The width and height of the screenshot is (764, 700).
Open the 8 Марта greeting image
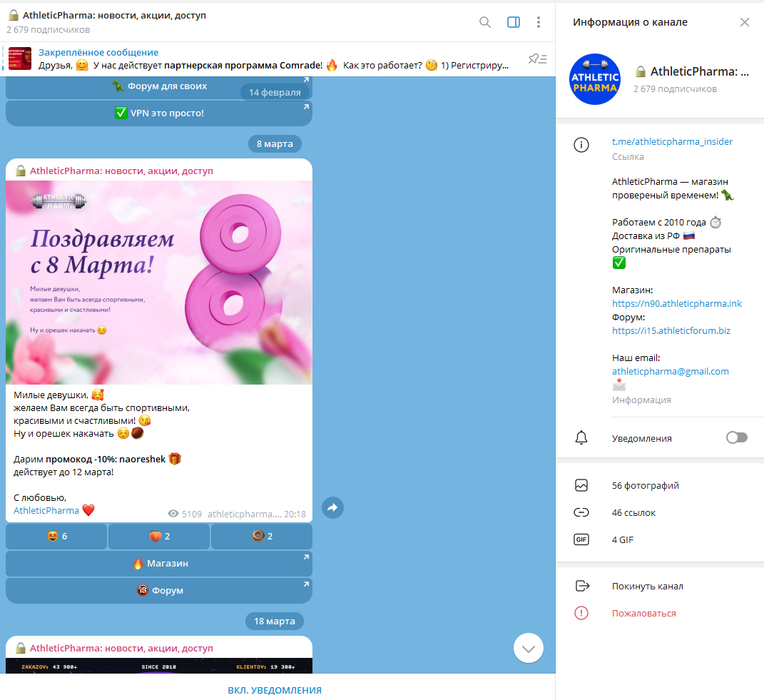[159, 282]
